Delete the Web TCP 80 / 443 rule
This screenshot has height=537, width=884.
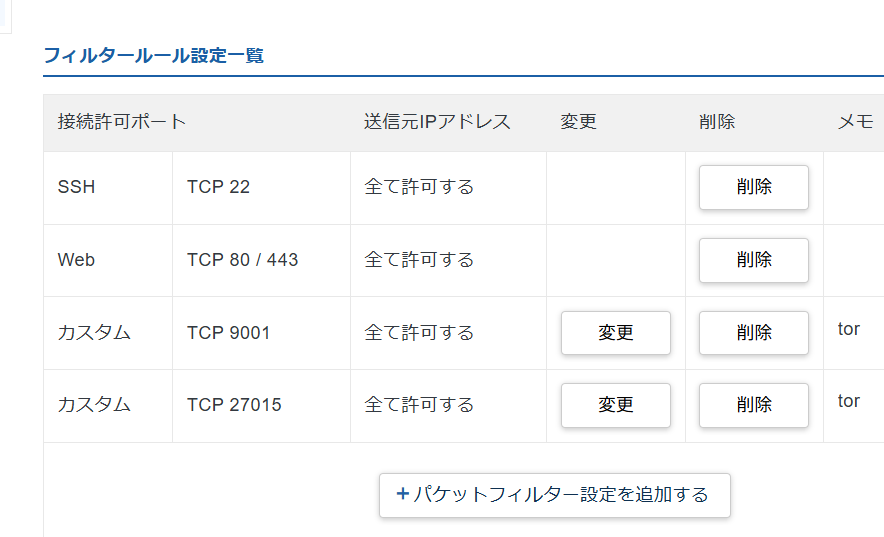(753, 260)
